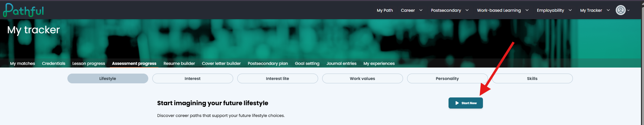Expand the Employability dropdown menu
Image resolution: width=644 pixels, height=125 pixels.
tap(554, 10)
